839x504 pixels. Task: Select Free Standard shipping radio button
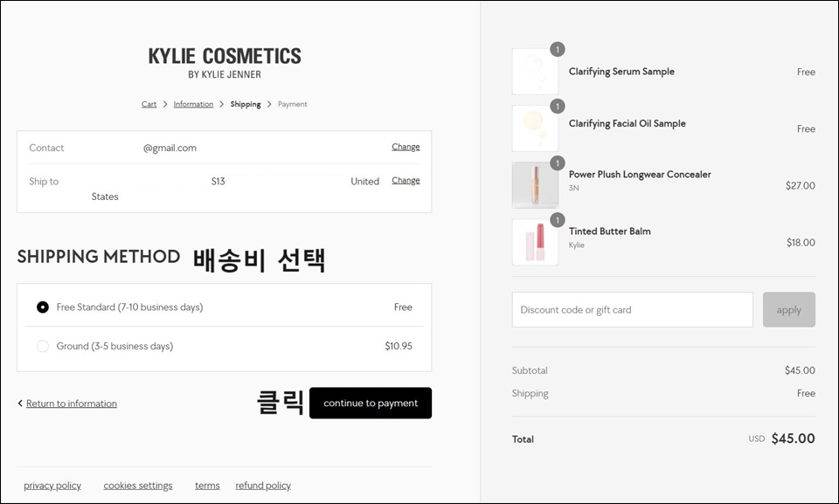point(42,307)
